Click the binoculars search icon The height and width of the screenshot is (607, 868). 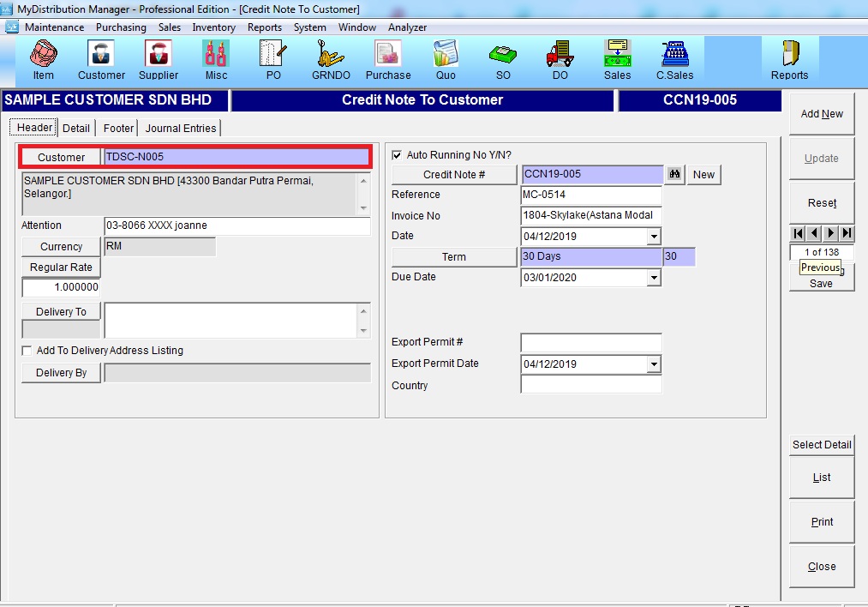click(x=674, y=174)
